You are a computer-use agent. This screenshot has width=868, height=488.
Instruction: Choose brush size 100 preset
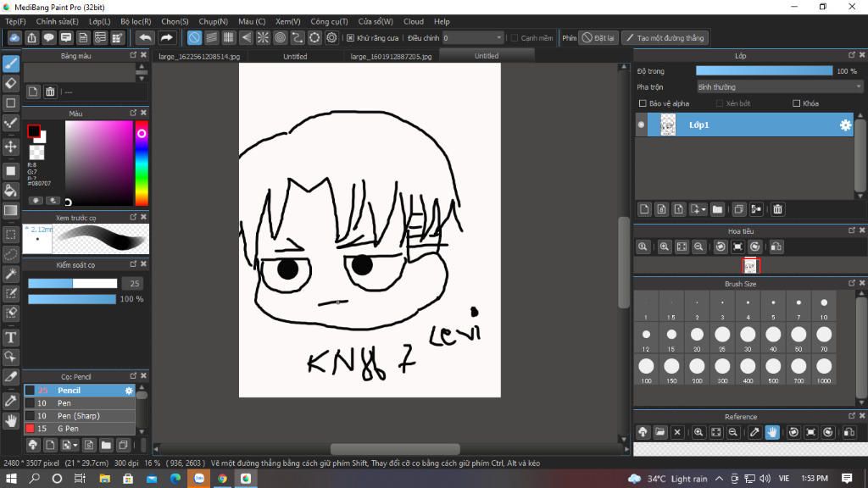coord(646,369)
